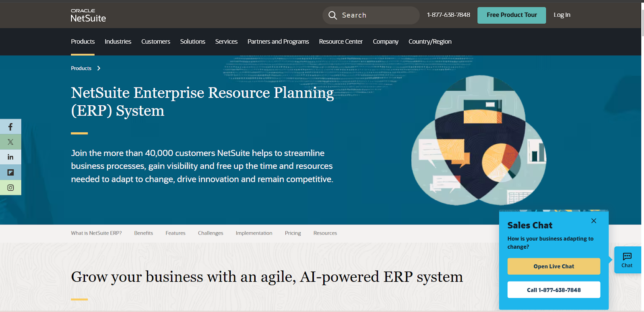Jump to What is NetSuite ERP? section
Viewport: 644px width, 312px height.
(96, 233)
